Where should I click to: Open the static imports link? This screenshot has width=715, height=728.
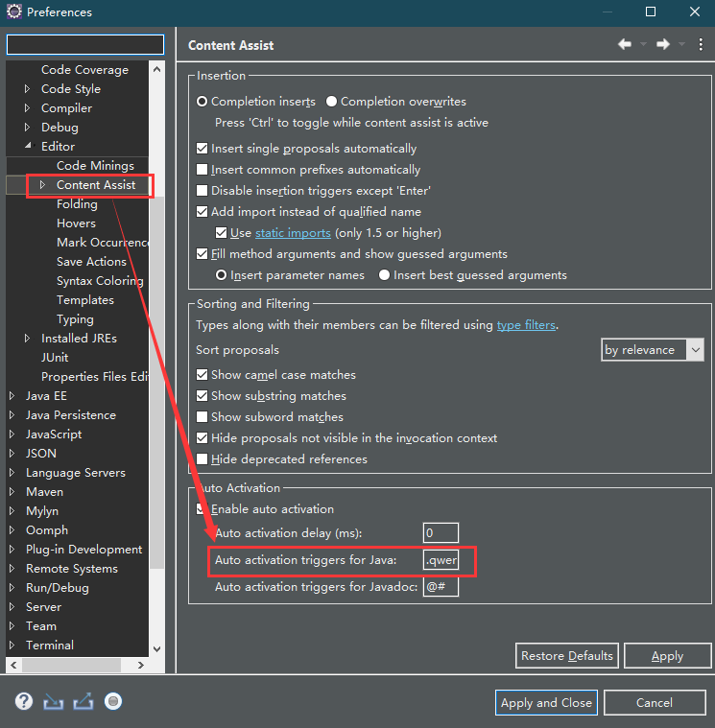tap(293, 233)
